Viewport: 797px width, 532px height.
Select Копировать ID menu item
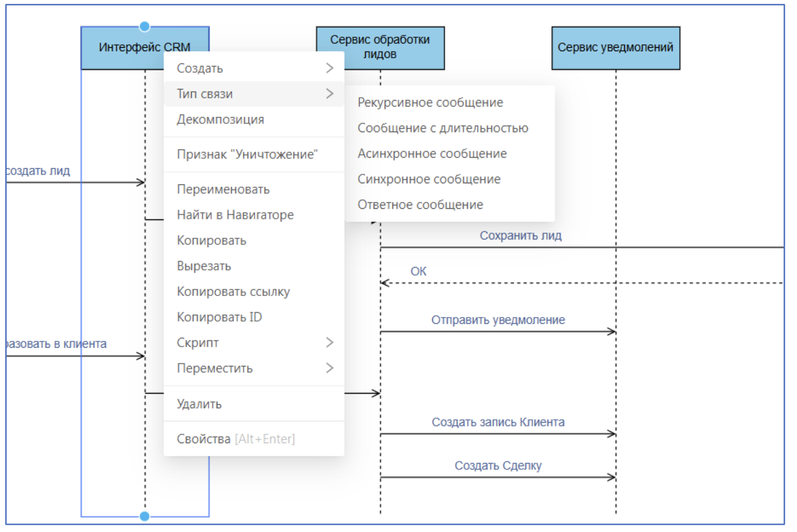click(x=219, y=317)
